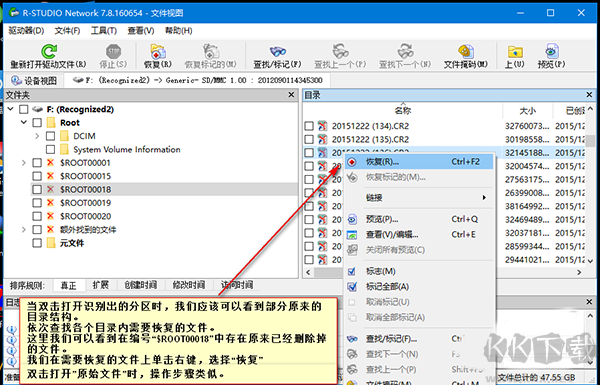This screenshot has width=600, height=385.
Task: Check the $ROOT00001 checkbox
Action: [37, 163]
